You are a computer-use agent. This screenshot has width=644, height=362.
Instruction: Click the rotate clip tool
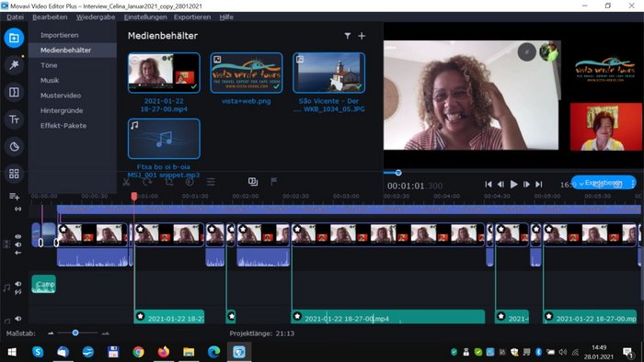pos(147,182)
